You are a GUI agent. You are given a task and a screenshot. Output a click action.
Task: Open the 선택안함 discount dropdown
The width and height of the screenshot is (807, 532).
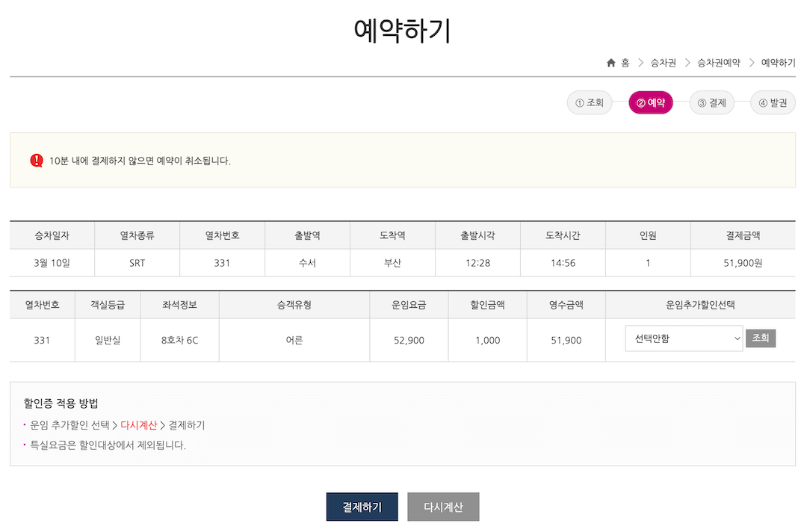(684, 338)
